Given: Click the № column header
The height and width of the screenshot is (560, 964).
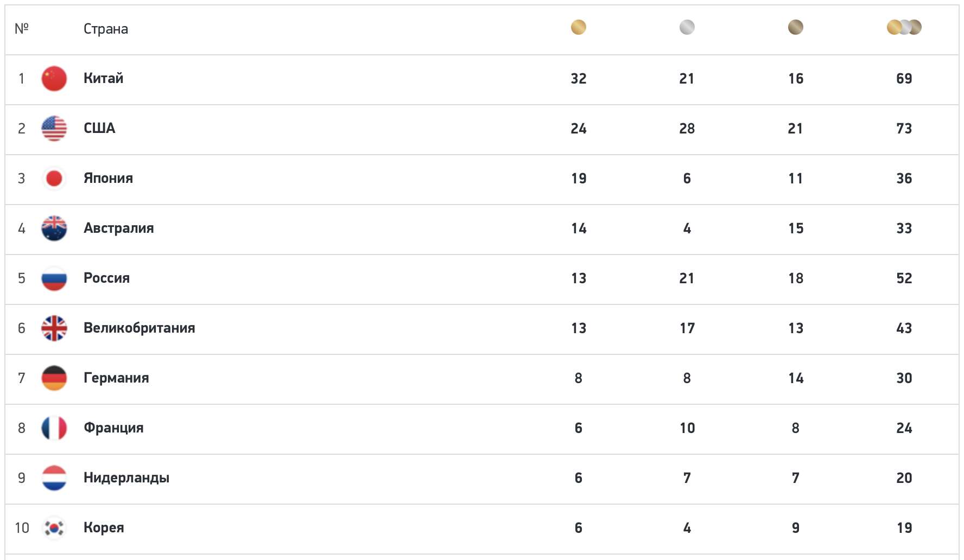Looking at the screenshot, I should [x=22, y=28].
